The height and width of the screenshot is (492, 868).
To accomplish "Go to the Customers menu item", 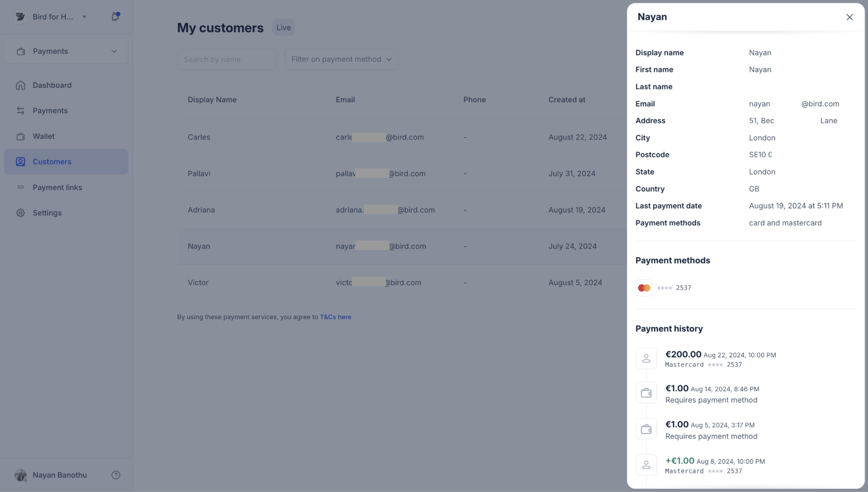I will click(52, 162).
